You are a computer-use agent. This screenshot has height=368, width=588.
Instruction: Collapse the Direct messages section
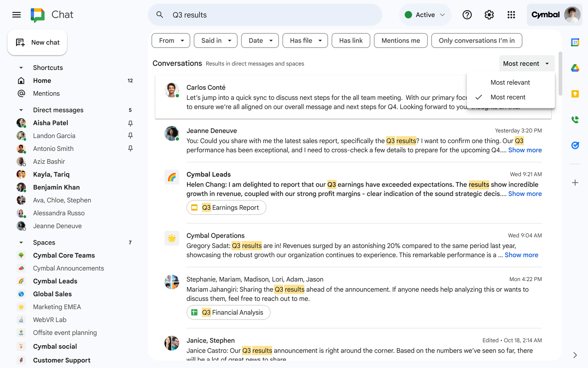point(21,110)
